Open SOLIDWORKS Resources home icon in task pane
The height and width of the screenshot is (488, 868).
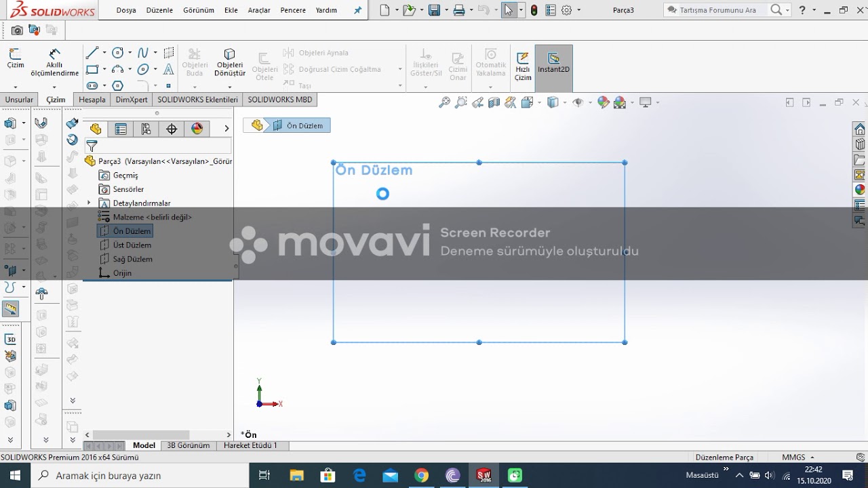click(859, 129)
